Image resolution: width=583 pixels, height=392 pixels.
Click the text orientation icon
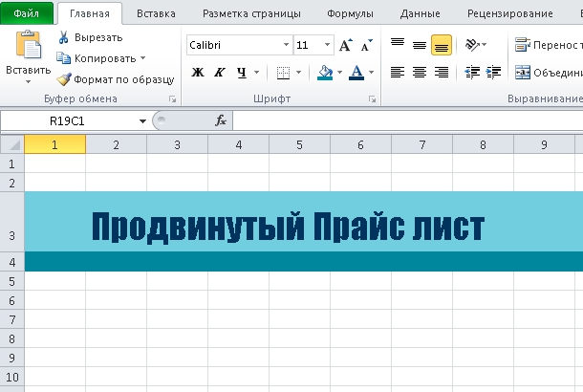pos(472,45)
